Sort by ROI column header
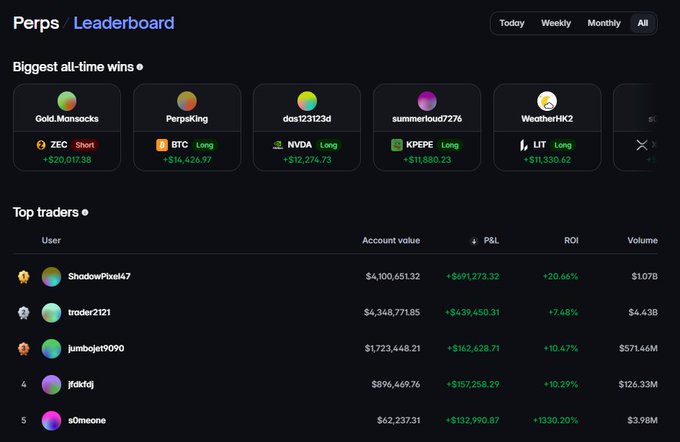This screenshot has height=442, width=680. (571, 240)
